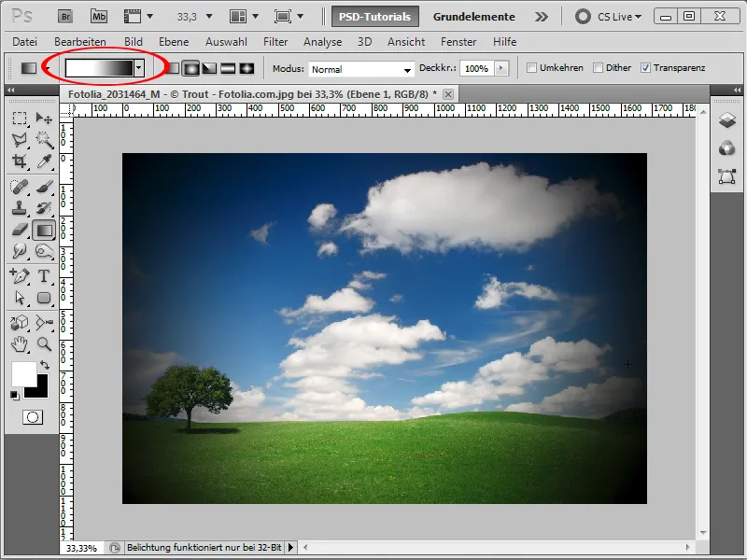
Task: Open the Deckkr. opacity slider arrow
Action: click(500, 68)
